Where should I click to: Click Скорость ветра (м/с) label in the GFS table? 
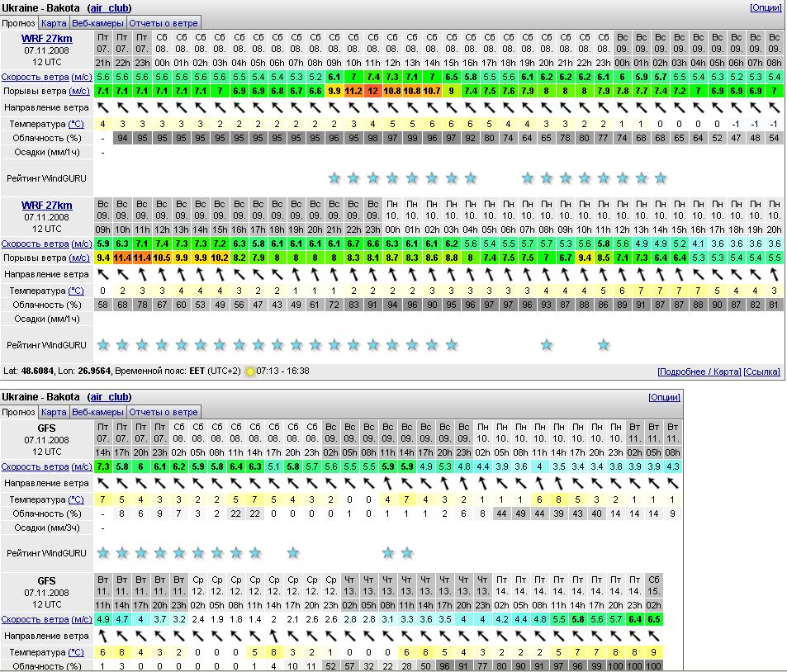(46, 466)
